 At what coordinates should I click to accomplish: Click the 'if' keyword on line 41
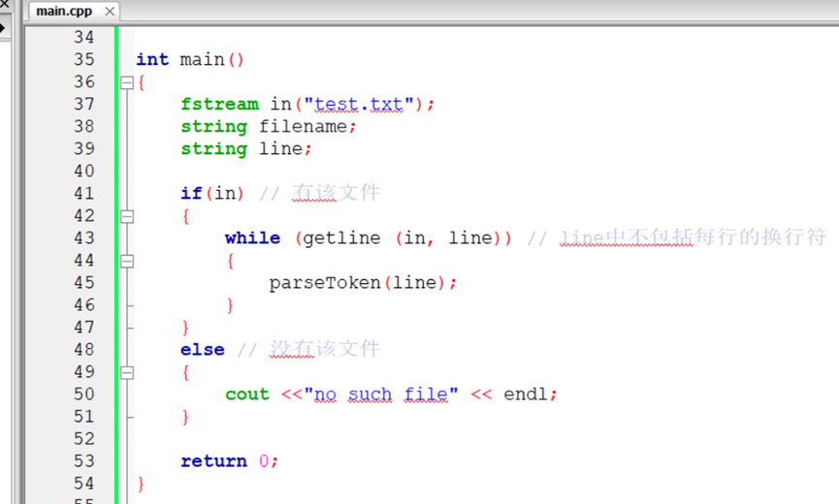(191, 193)
